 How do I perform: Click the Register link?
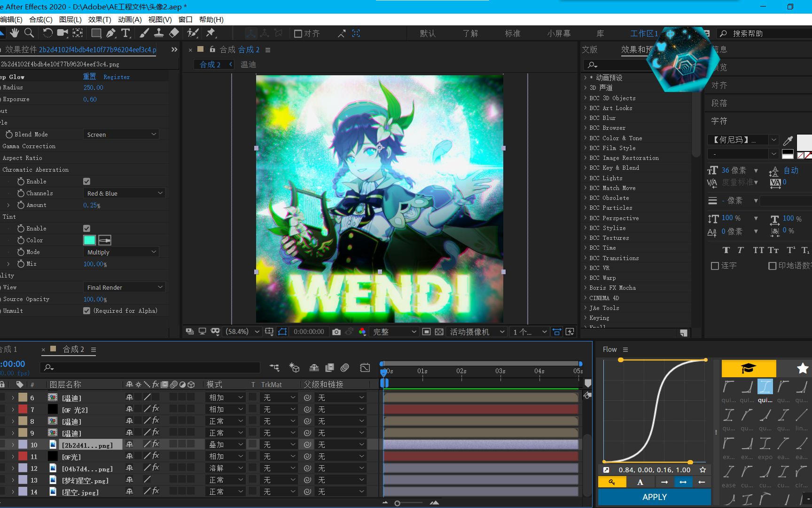pos(117,77)
